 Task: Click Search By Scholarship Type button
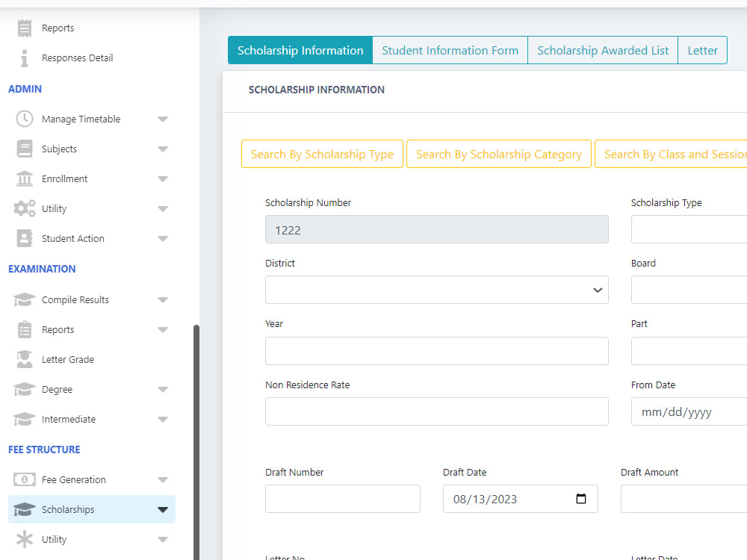point(322,154)
